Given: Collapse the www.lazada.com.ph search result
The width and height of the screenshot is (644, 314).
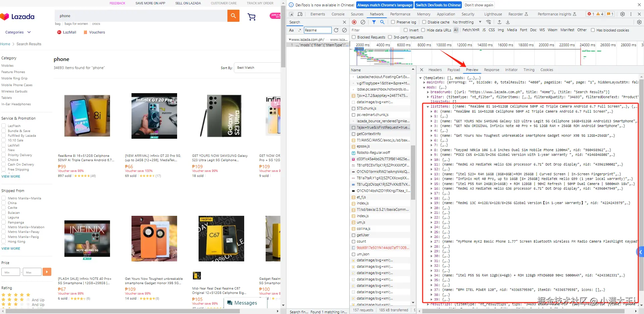Looking at the screenshot, I should [290, 40].
